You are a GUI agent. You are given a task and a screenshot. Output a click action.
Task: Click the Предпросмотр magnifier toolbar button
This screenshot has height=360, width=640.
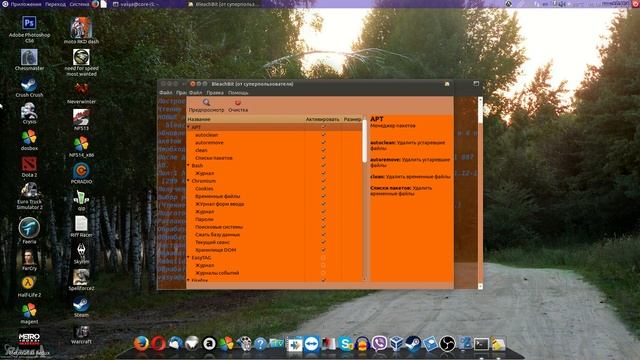coord(206,105)
